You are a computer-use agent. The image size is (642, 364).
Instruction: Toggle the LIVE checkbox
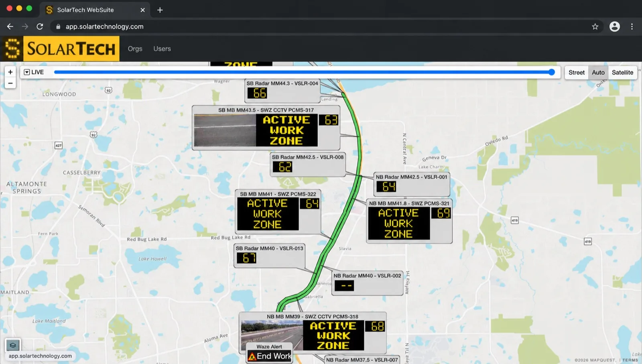coord(27,72)
